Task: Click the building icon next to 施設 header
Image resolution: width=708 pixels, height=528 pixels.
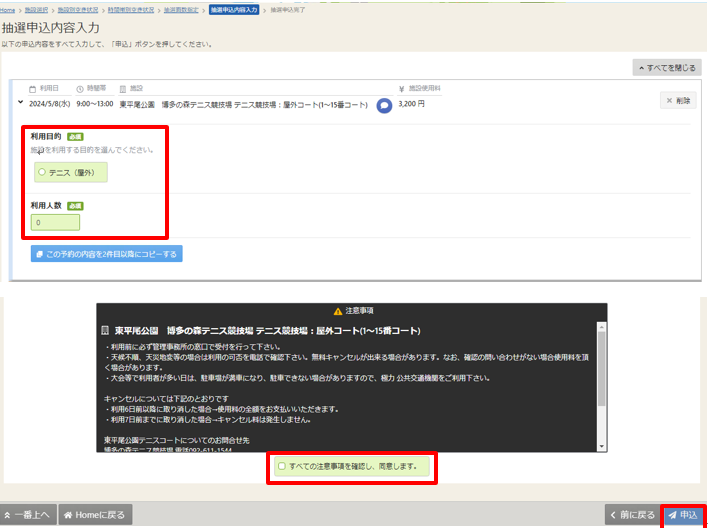Action: (x=123, y=88)
